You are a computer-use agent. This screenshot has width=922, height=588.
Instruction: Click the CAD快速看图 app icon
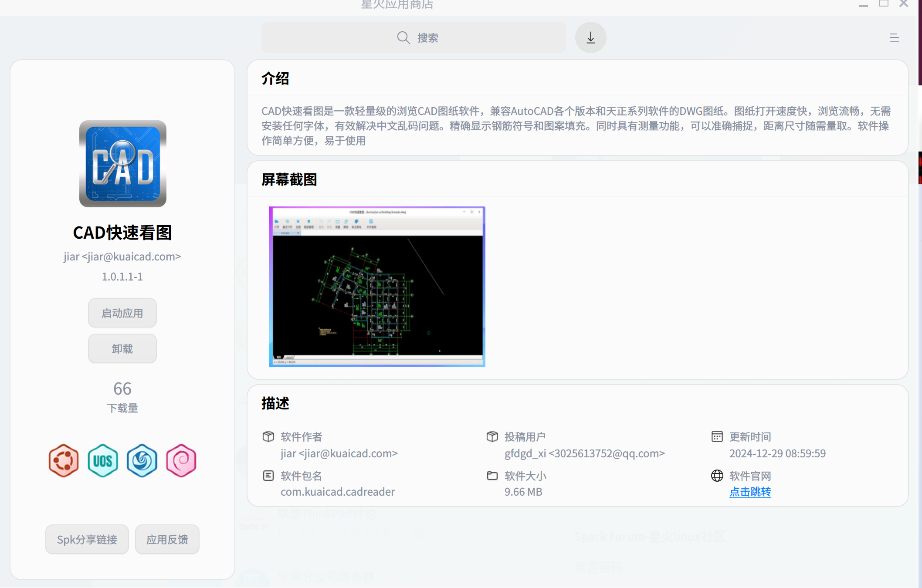pyautogui.click(x=122, y=164)
